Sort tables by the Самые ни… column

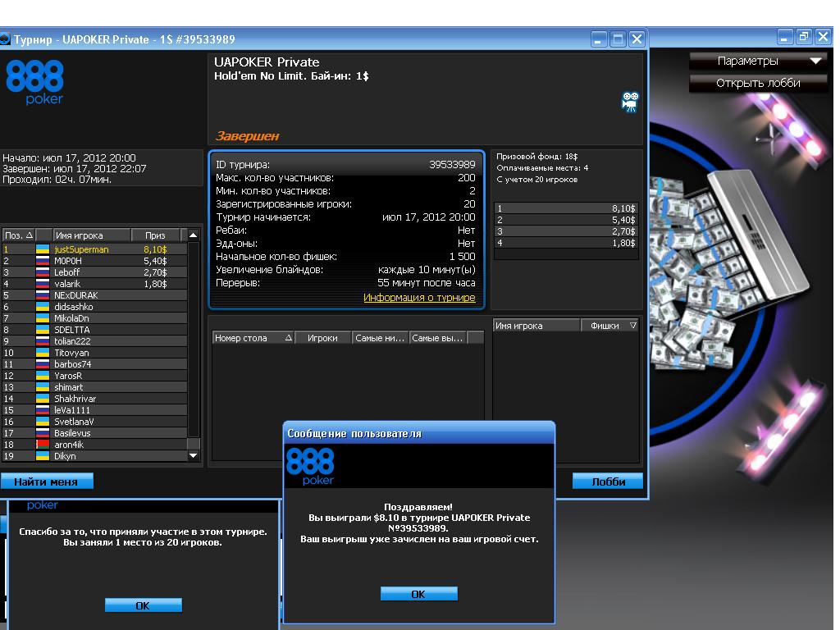pyautogui.click(x=380, y=338)
